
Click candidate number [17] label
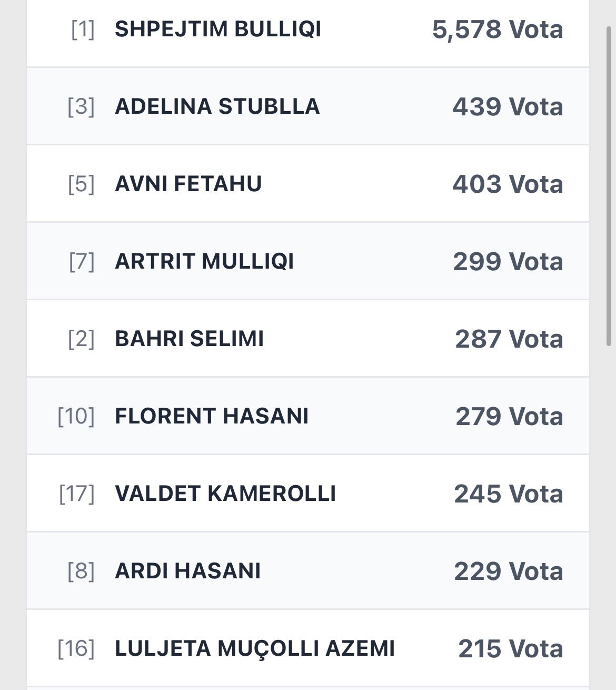[x=77, y=494]
